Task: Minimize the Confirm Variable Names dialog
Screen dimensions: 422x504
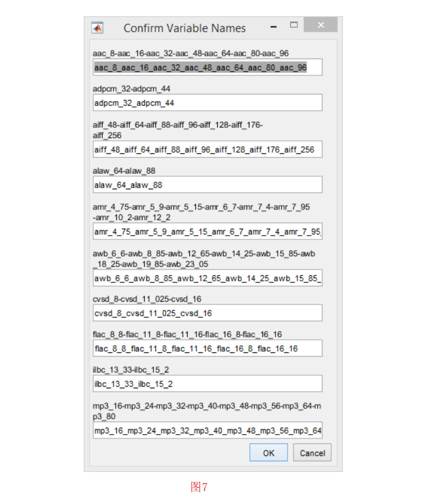Action: [x=274, y=27]
